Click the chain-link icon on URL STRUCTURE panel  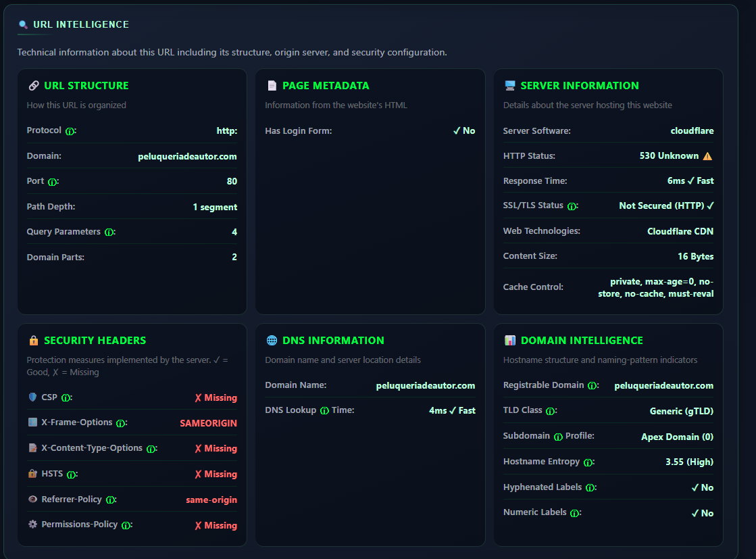click(34, 85)
